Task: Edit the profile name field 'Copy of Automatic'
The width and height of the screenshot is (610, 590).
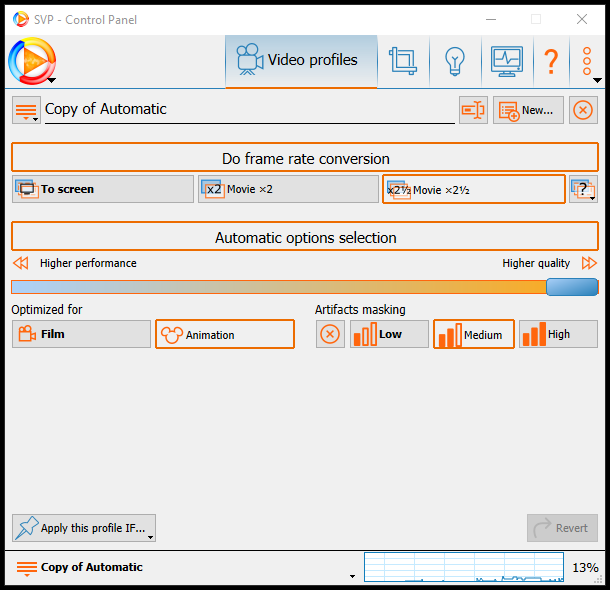Action: pos(249,110)
